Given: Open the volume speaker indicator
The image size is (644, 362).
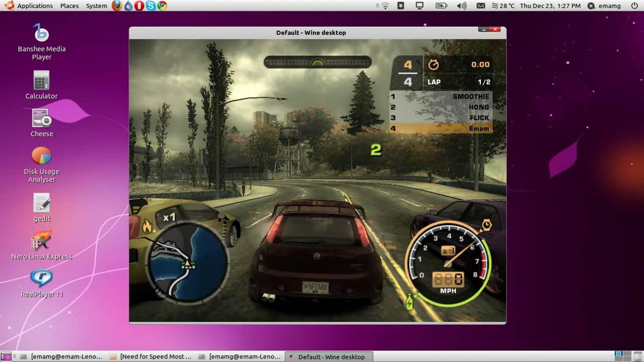Looking at the screenshot, I should pos(461,6).
